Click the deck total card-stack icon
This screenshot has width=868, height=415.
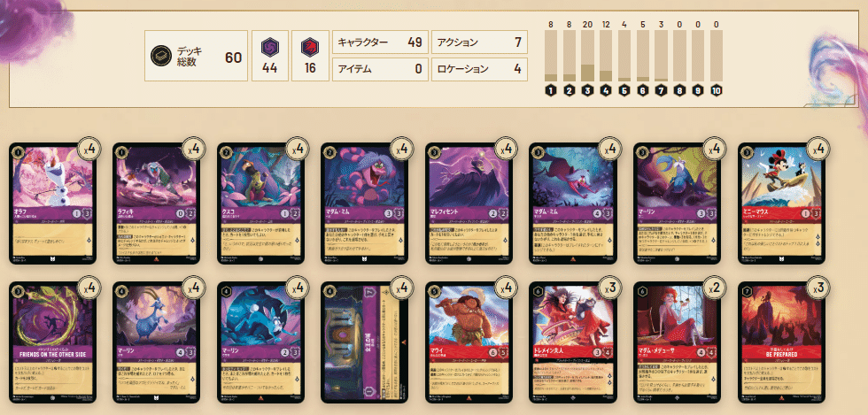(x=160, y=56)
